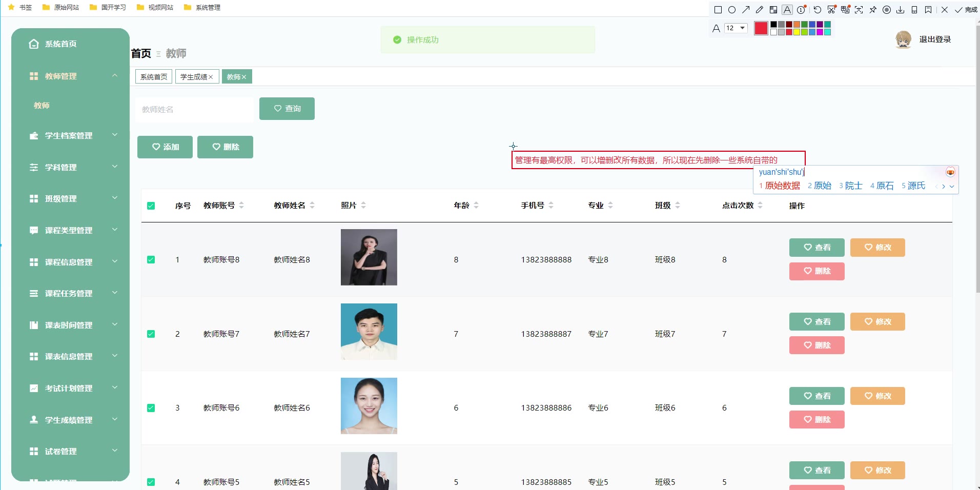Show next page of IME candidates
980x490 pixels.
(944, 187)
